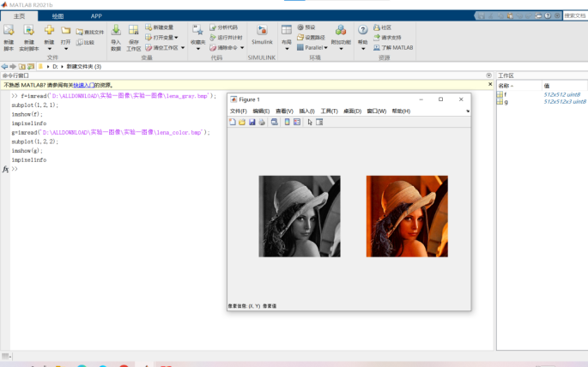Click the 新建文件夹 (3) path segment
This screenshot has height=367, width=588.
tap(84, 67)
